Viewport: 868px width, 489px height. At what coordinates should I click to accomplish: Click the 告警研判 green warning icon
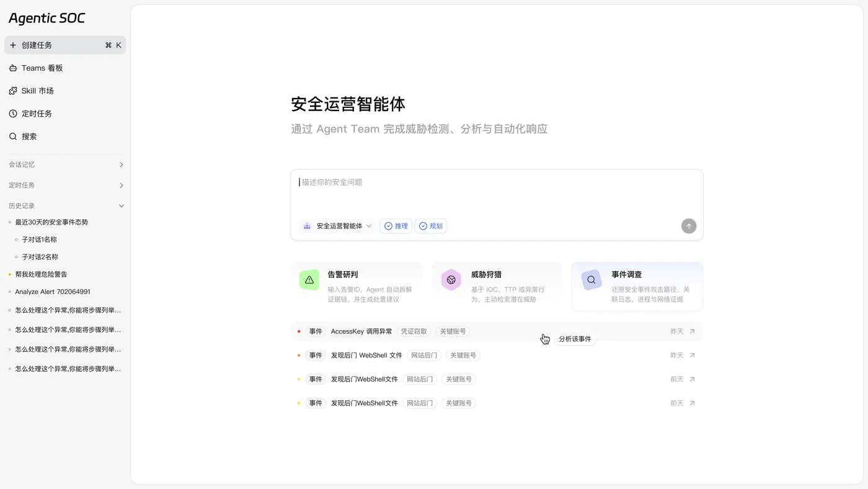coord(309,280)
